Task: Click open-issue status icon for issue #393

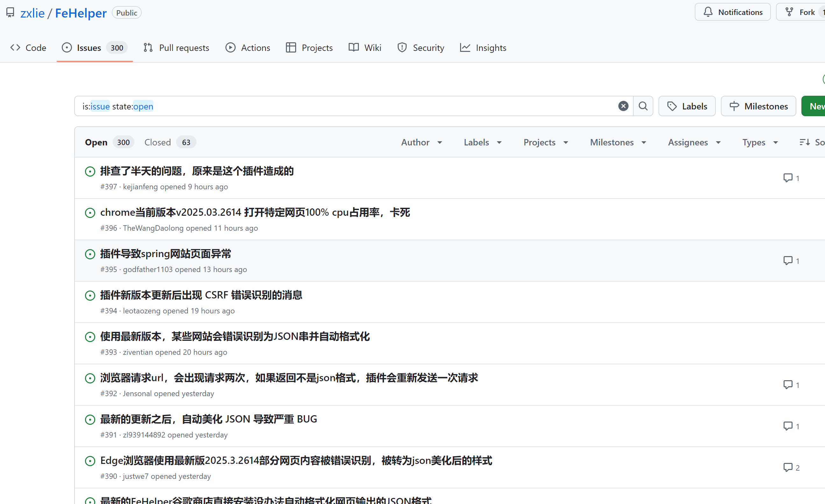Action: (90, 337)
